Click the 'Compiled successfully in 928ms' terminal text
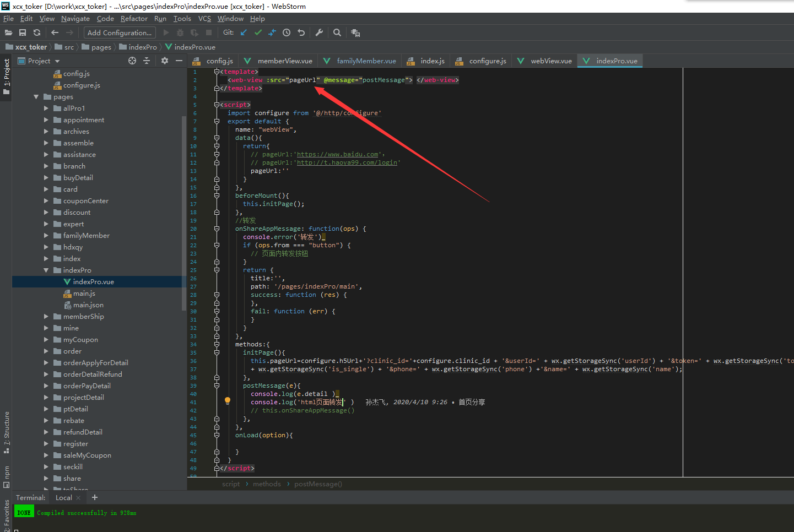Image resolution: width=794 pixels, height=532 pixels. pos(87,513)
